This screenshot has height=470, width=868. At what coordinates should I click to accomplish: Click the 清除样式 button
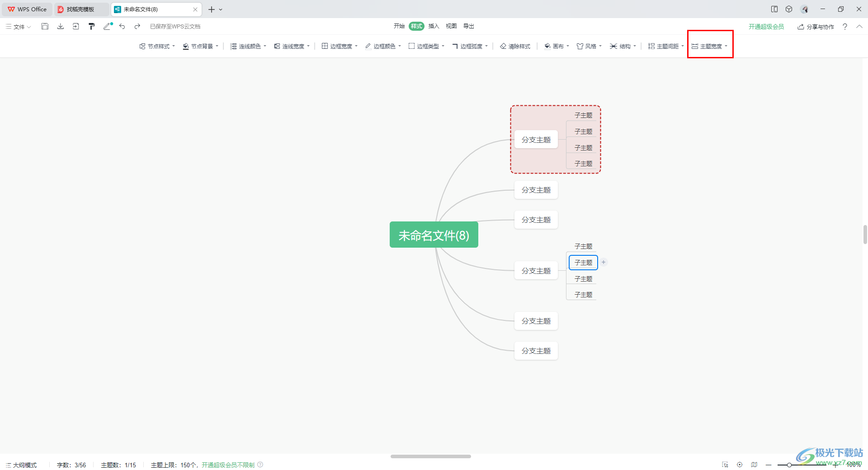pyautogui.click(x=515, y=46)
